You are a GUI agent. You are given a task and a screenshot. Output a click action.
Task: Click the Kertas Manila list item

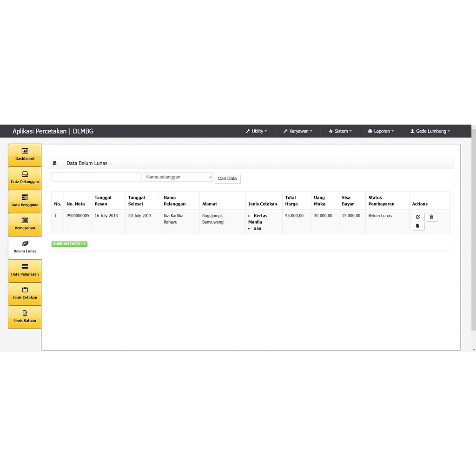[258, 219]
